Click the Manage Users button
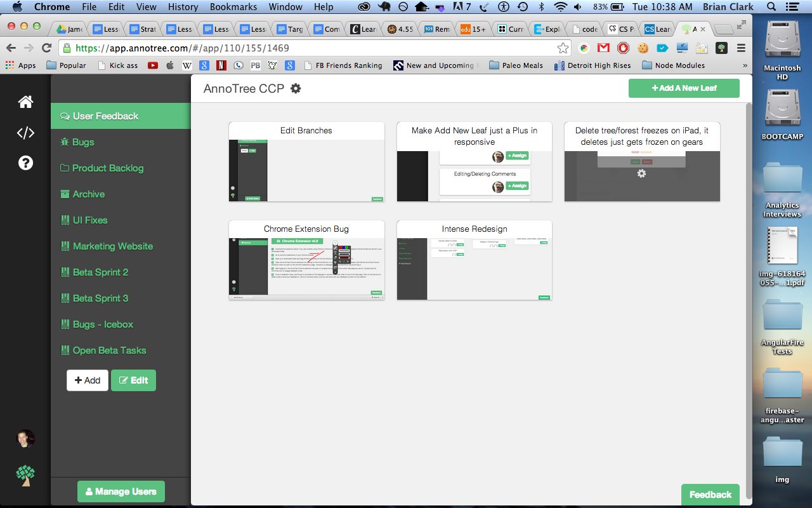Screen dimensions: 812x508 (121, 491)
